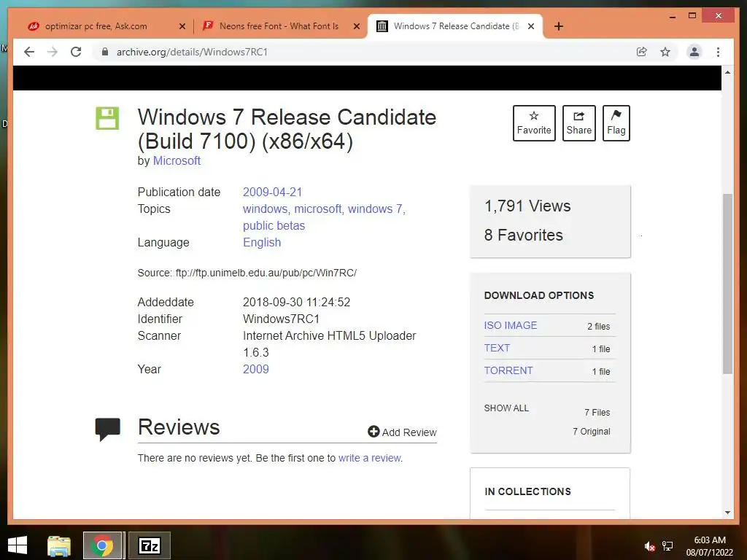Click the browser forward arrow
747x560 pixels.
(x=53, y=52)
